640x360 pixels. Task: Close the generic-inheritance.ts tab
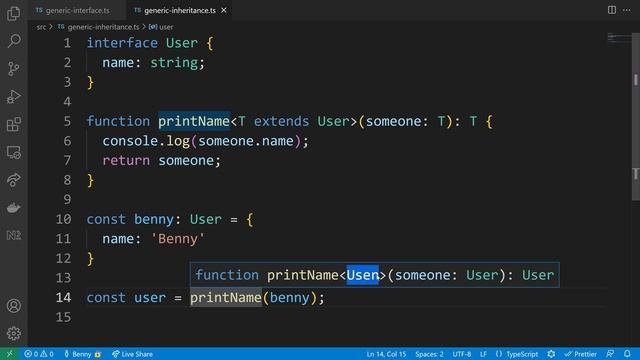tap(224, 11)
